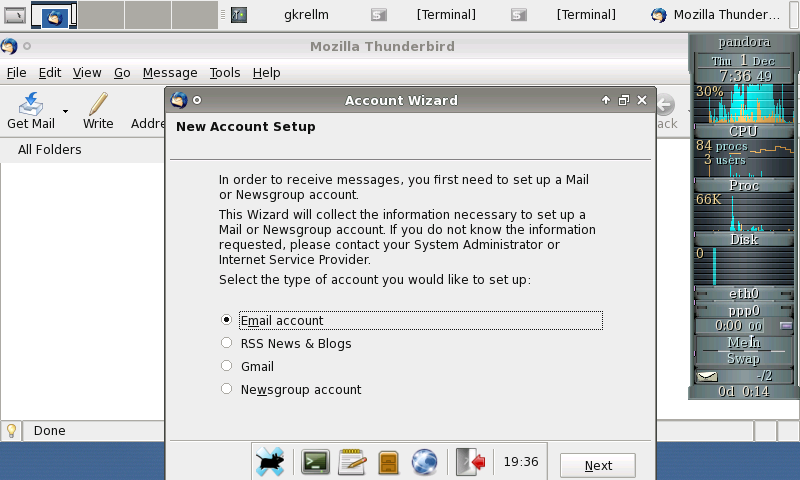Choose the Gmail account type

(227, 366)
